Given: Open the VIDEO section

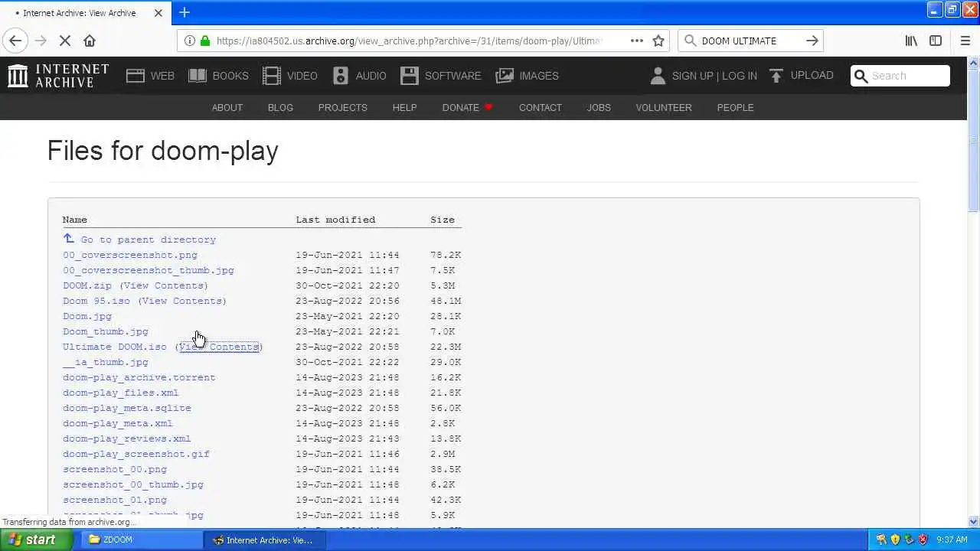Looking at the screenshot, I should tap(289, 75).
